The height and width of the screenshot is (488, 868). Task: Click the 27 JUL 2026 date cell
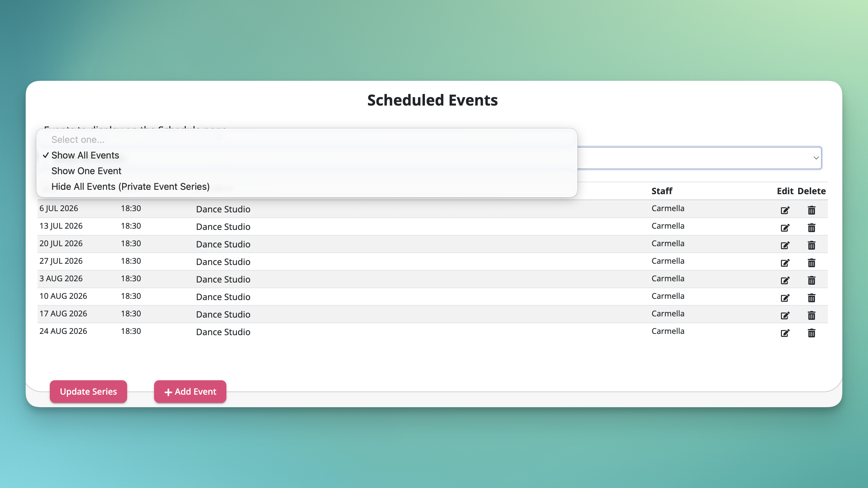(x=61, y=261)
